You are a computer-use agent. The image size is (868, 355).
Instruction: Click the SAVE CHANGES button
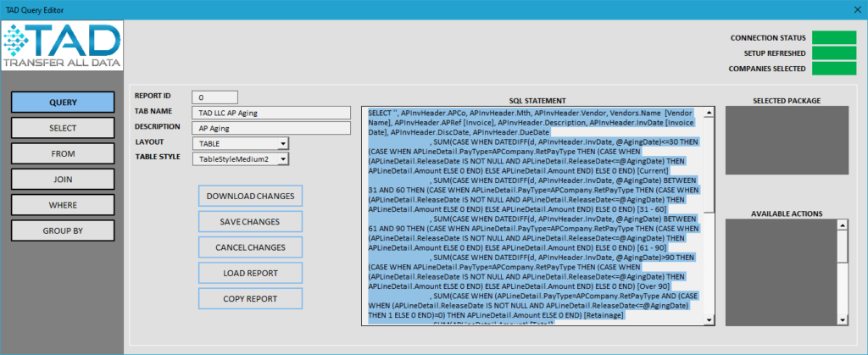click(x=250, y=221)
